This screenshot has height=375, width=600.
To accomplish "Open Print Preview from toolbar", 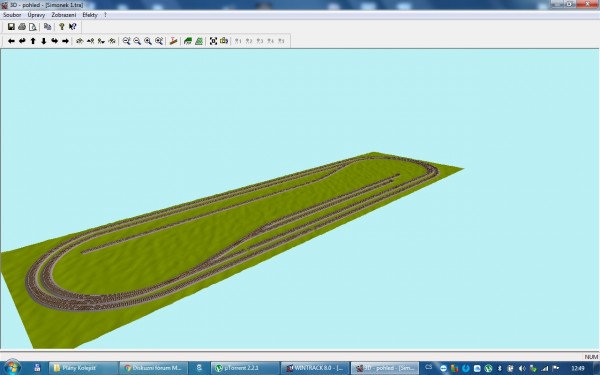I will (33, 27).
